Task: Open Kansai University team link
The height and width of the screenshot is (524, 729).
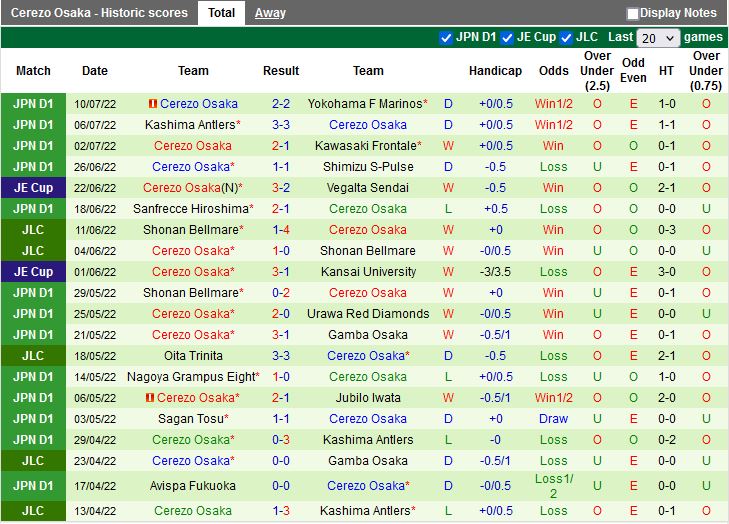Action: [x=368, y=272]
